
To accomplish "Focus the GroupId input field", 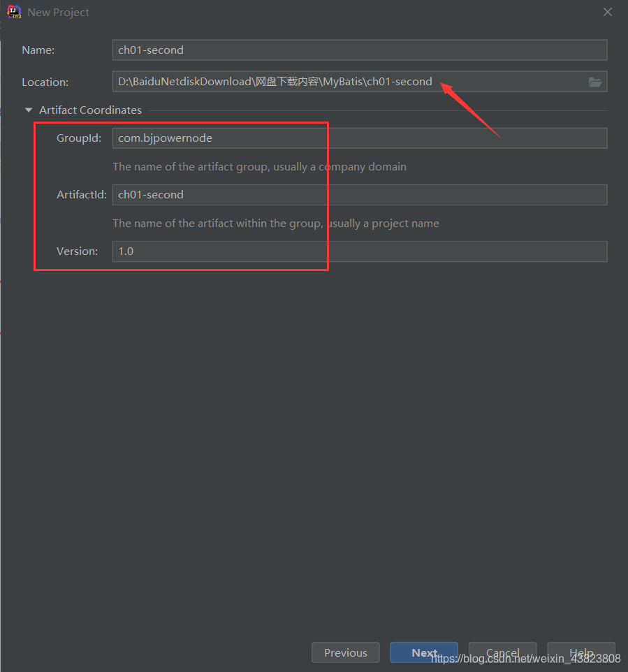I will pos(359,138).
